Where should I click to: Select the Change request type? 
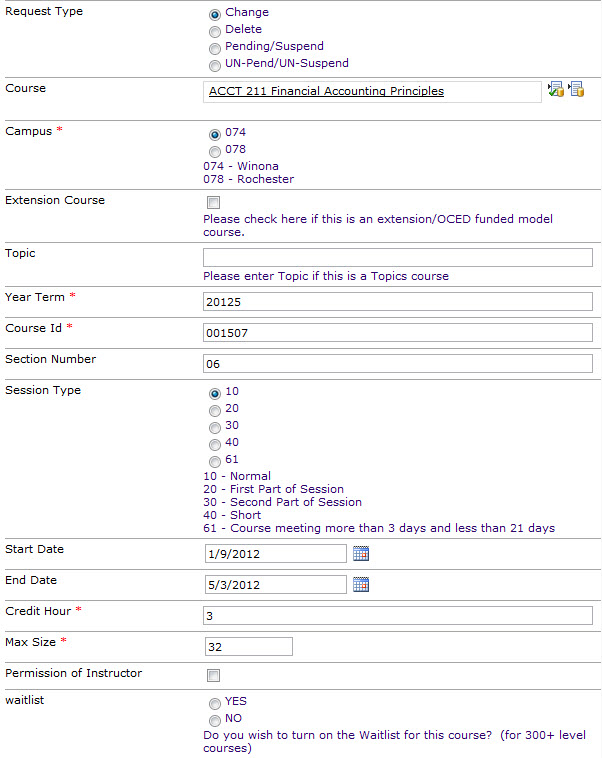[215, 15]
